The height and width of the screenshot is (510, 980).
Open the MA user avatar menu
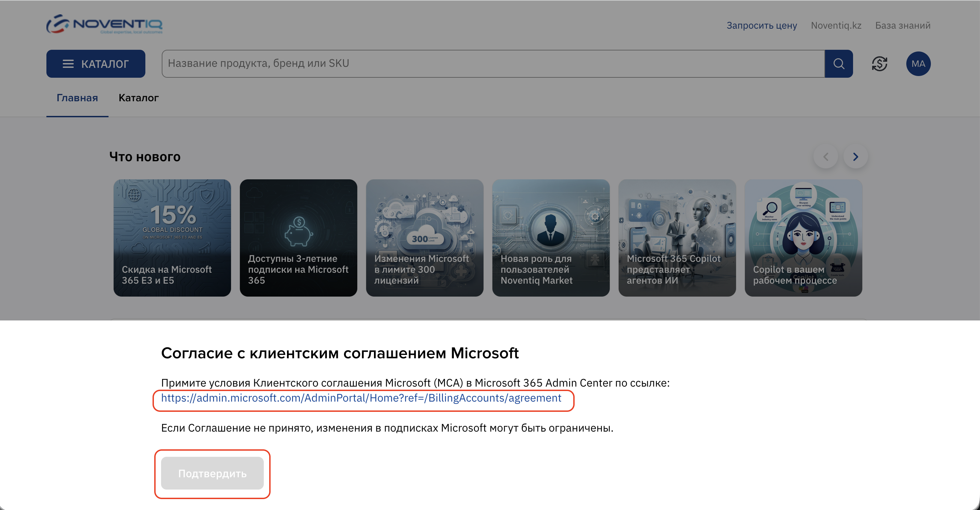click(918, 63)
